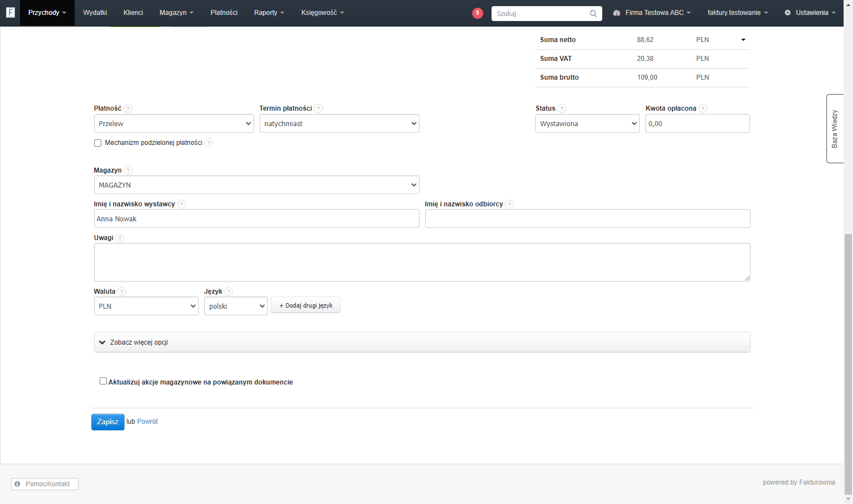Click help icon for Imię i nazwisko wystawcy

tap(182, 204)
